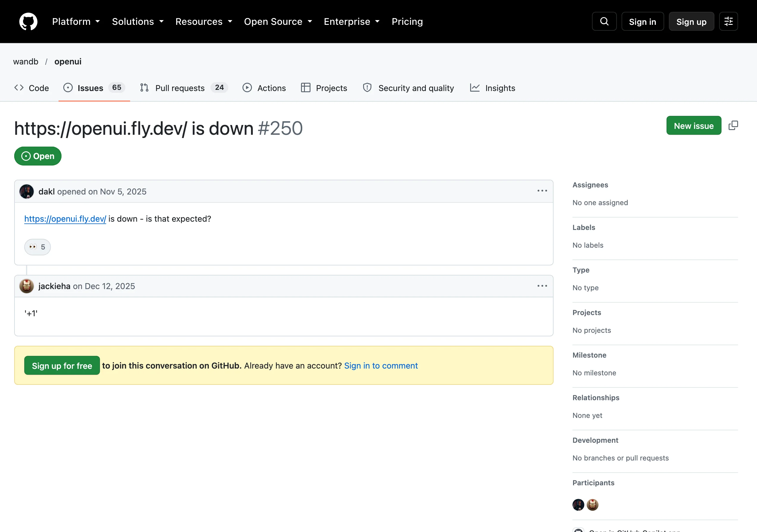Expand the Open Source dropdown menu
Image resolution: width=757 pixels, height=532 pixels.
(x=278, y=21)
